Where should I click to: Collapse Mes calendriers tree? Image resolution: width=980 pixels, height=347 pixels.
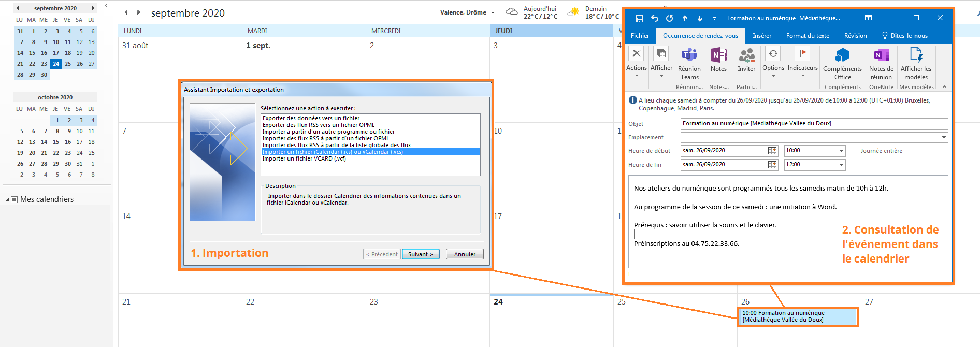(x=7, y=199)
